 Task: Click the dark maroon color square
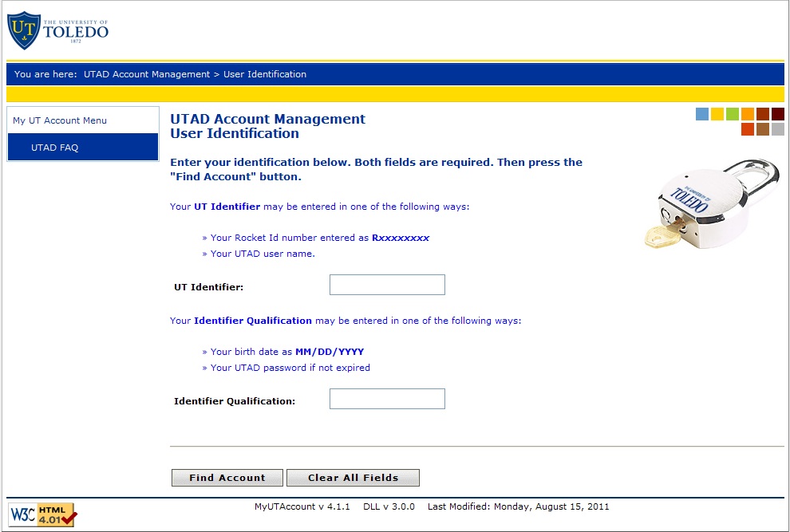pyautogui.click(x=778, y=114)
